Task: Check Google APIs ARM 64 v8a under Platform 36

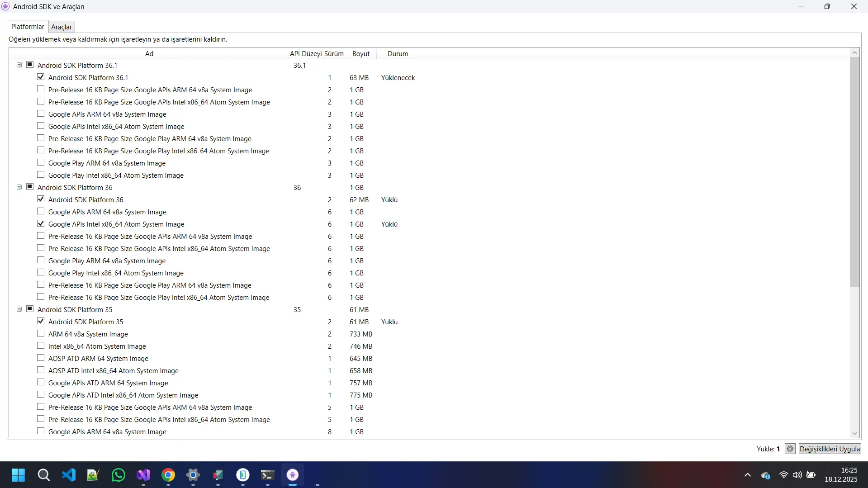Action: pos(41,211)
